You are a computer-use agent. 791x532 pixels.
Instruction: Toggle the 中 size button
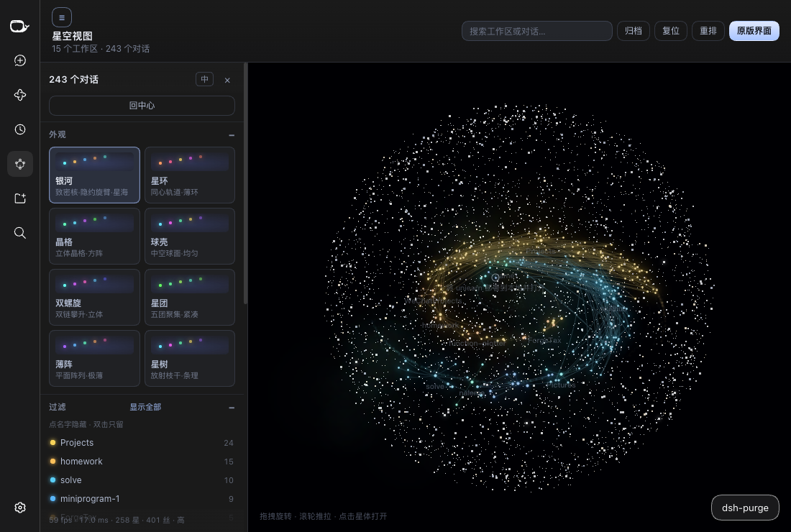coord(204,79)
